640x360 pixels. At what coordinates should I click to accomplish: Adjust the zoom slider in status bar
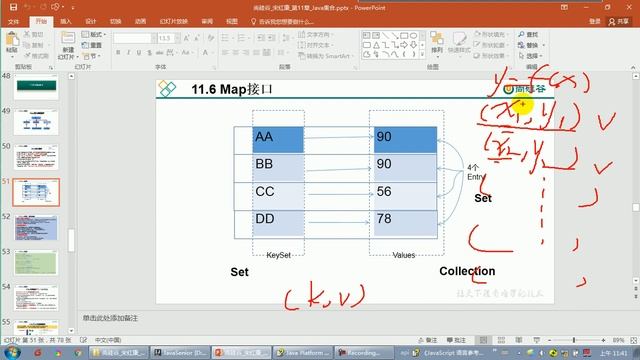[x=574, y=340]
